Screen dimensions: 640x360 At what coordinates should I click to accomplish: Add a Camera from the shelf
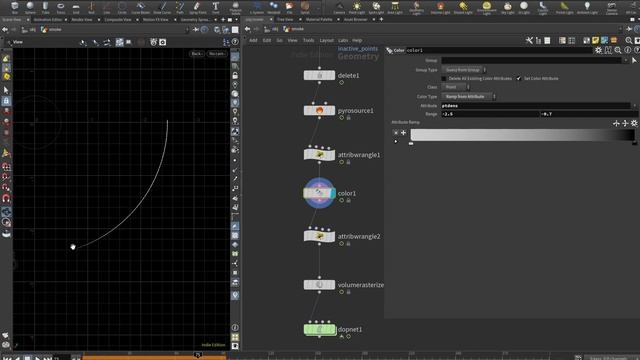[x=339, y=7]
